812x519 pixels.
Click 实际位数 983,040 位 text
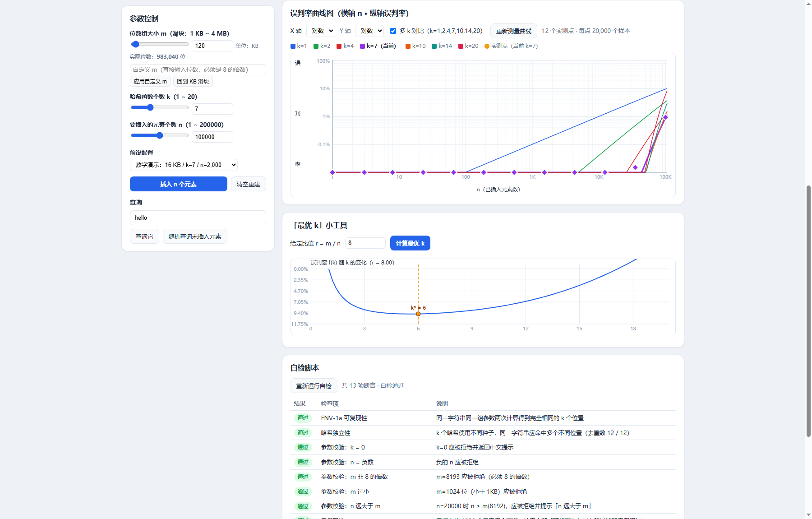pos(157,57)
